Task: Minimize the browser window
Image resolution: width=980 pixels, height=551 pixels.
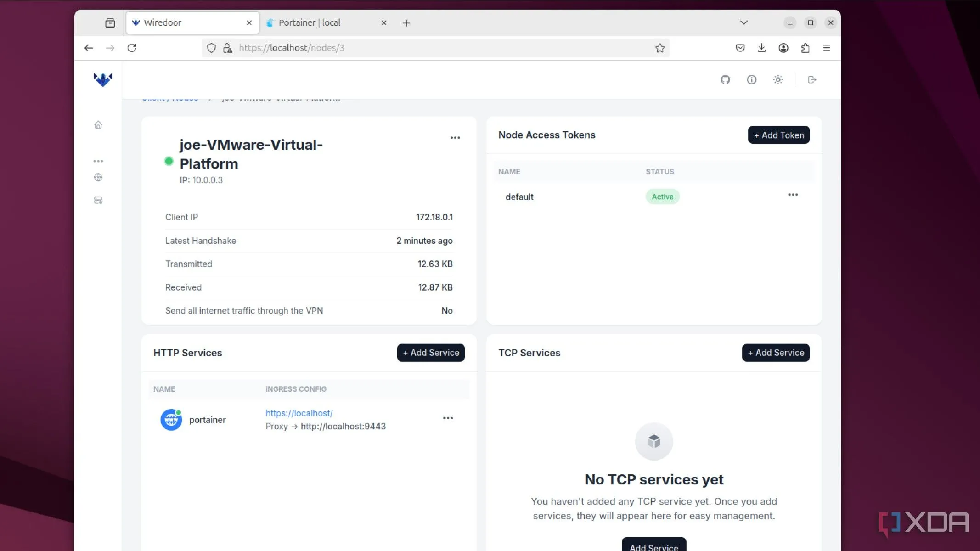Action: click(x=790, y=22)
